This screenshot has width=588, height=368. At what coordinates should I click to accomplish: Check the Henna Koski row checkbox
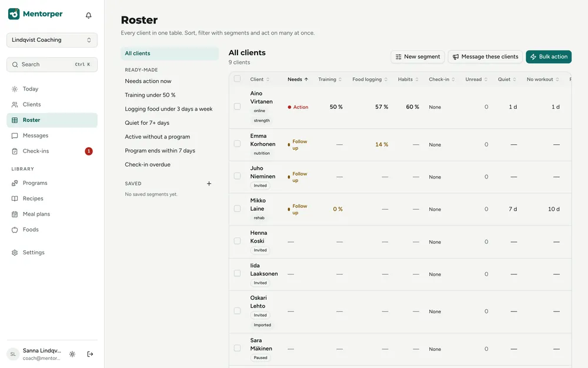coord(237,241)
